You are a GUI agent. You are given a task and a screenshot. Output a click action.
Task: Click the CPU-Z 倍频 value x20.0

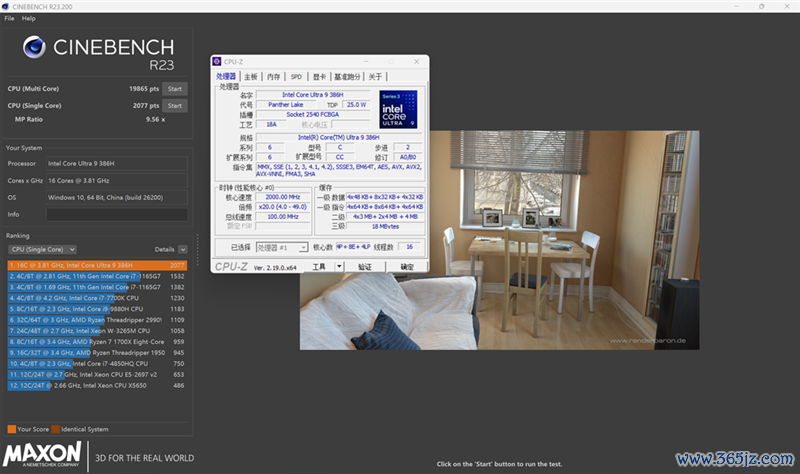pyautogui.click(x=283, y=207)
